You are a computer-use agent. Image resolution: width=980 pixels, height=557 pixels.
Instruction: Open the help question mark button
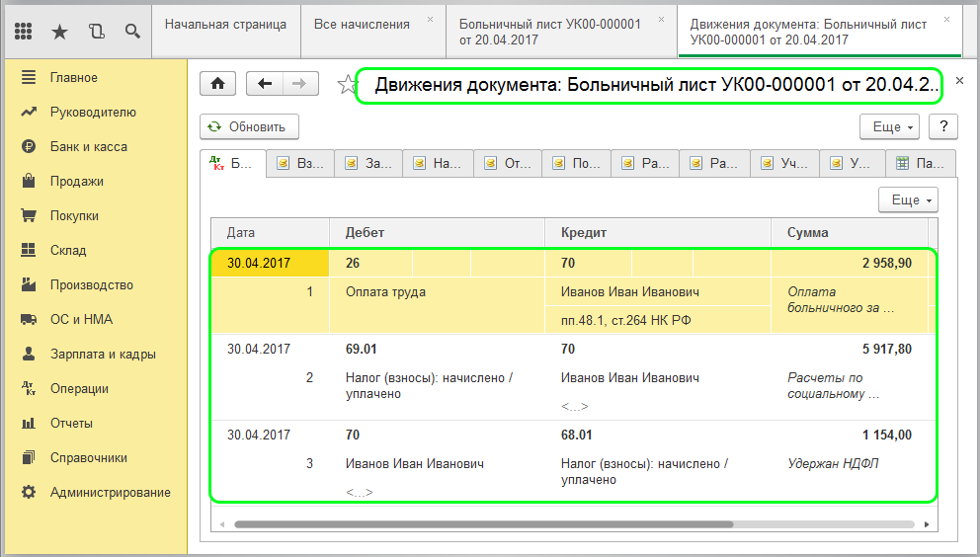click(x=943, y=126)
